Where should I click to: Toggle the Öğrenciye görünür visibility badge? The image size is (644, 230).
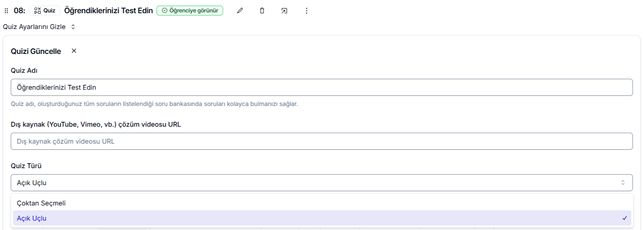pos(190,11)
